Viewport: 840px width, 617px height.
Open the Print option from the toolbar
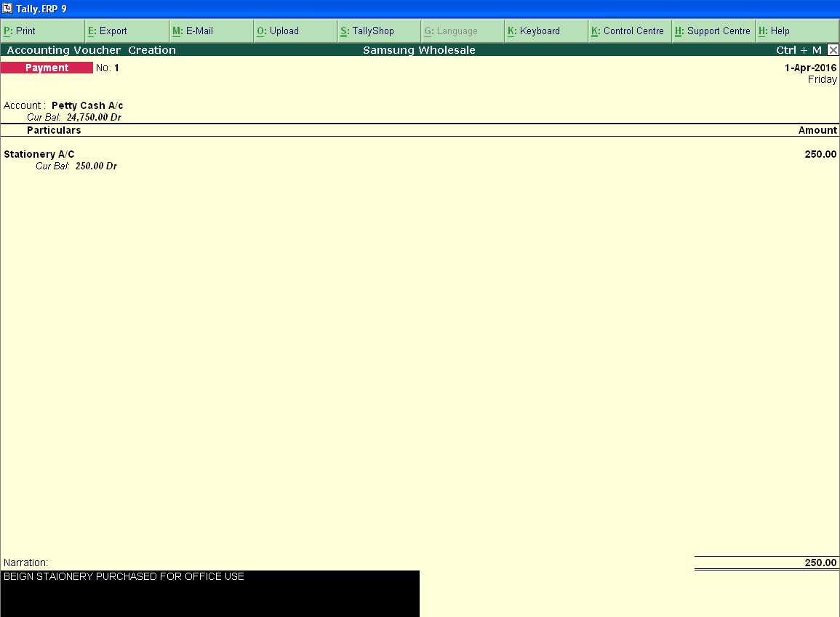tap(22, 31)
